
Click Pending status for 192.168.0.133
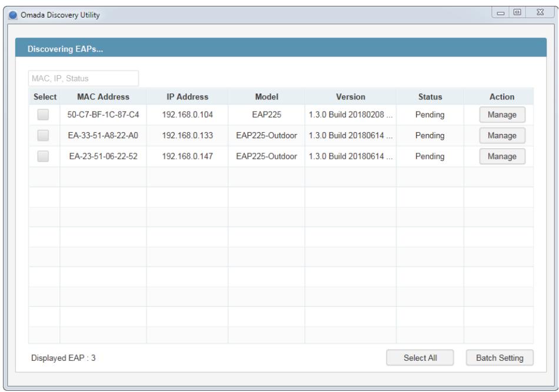(x=430, y=136)
